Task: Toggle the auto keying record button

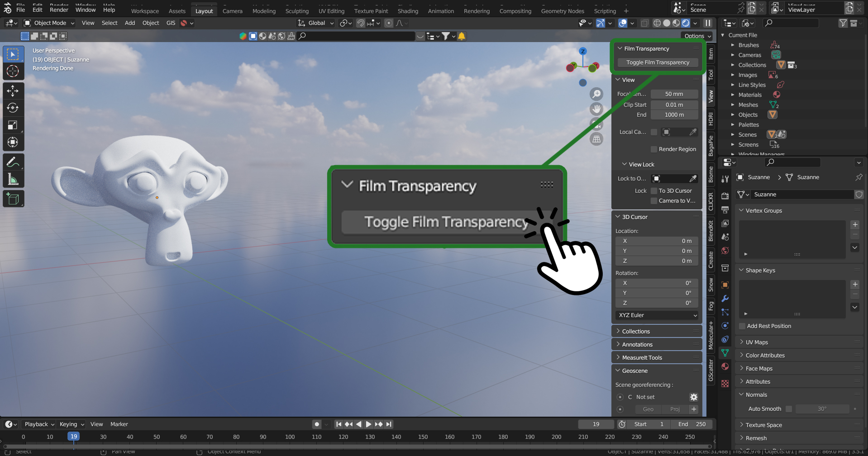Action: (317, 424)
